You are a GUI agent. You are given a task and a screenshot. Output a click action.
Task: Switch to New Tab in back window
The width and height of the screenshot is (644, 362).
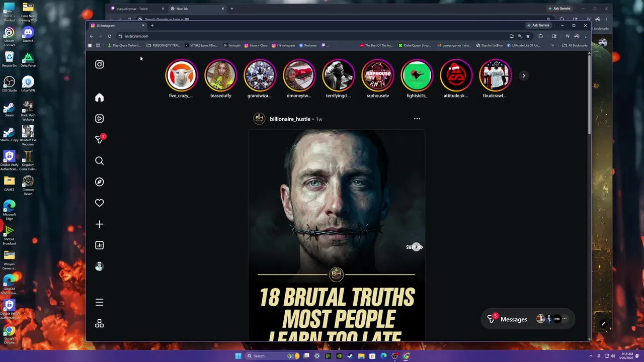coord(196,9)
